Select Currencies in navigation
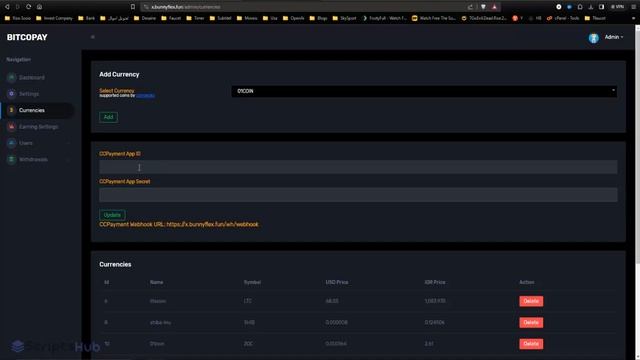 pyautogui.click(x=32, y=110)
